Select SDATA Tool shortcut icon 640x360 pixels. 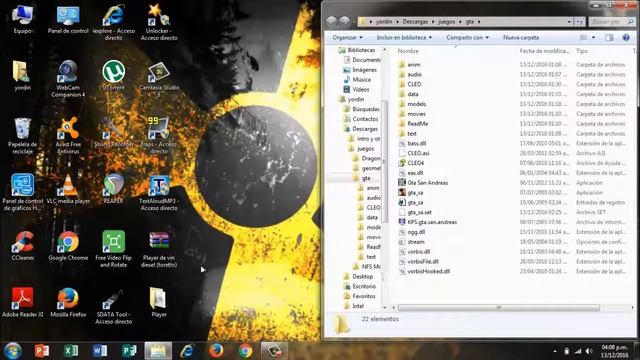113,306
